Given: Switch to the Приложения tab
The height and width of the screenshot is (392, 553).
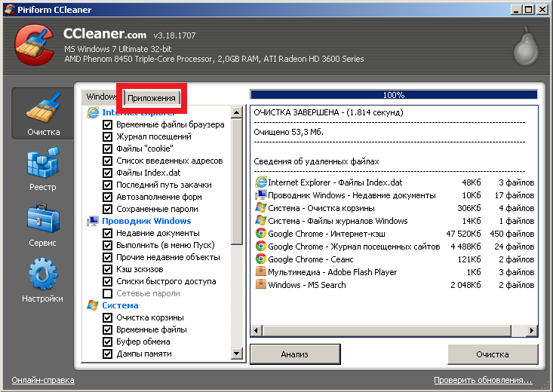Looking at the screenshot, I should [152, 98].
